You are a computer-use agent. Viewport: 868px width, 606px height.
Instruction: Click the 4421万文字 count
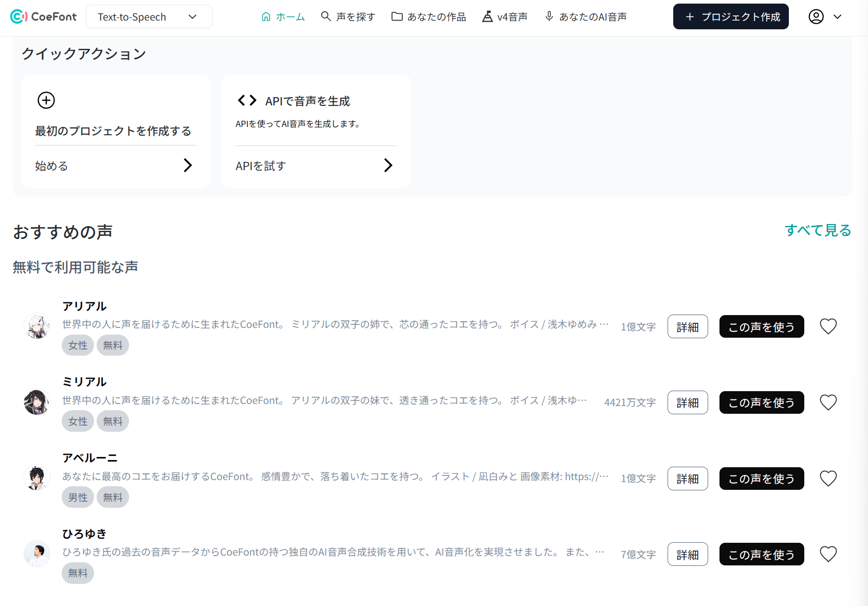click(630, 402)
